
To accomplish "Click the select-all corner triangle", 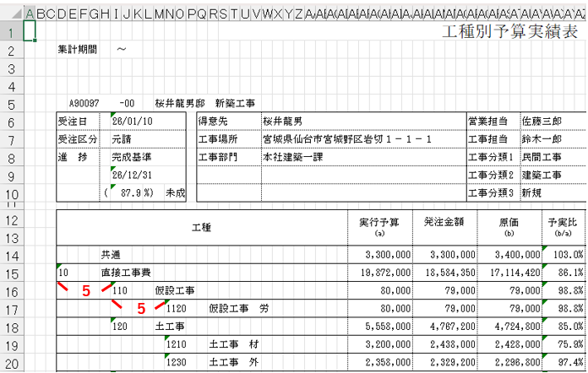I will [17, 14].
